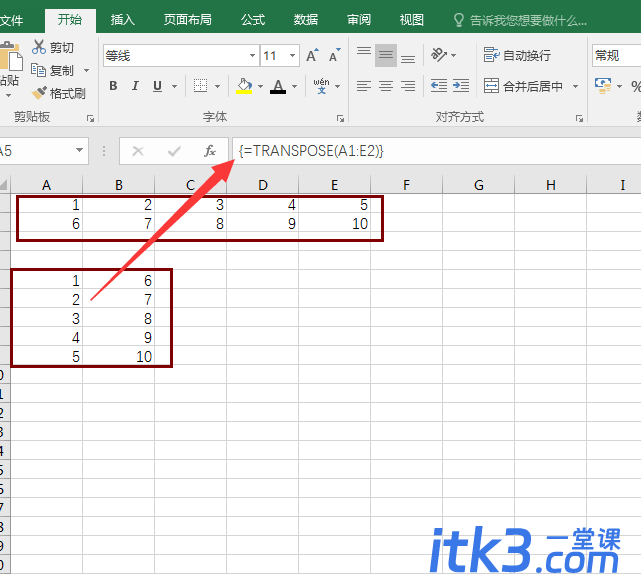Click the TRANSPOSE formula bar text
This screenshot has height=574, width=641.
312,151
